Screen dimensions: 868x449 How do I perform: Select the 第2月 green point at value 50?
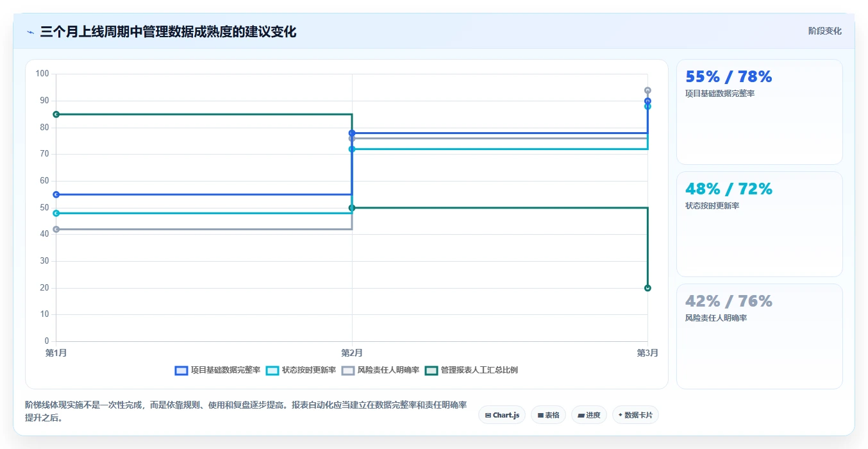(352, 208)
